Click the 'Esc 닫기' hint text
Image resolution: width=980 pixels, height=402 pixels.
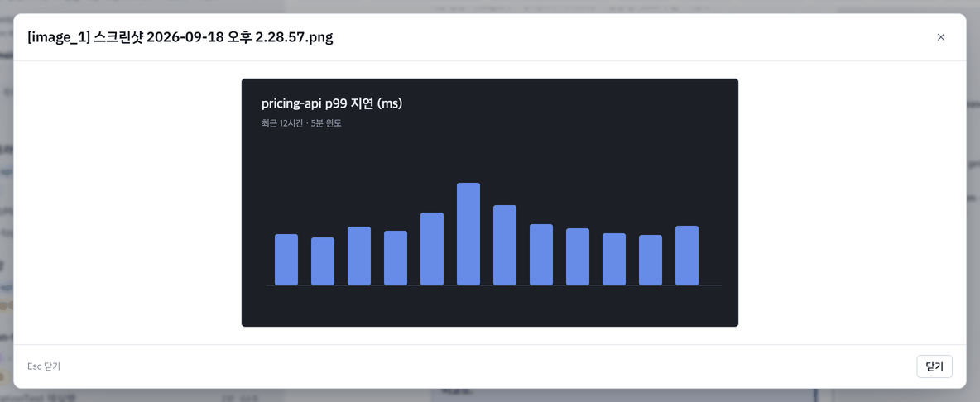[44, 366]
